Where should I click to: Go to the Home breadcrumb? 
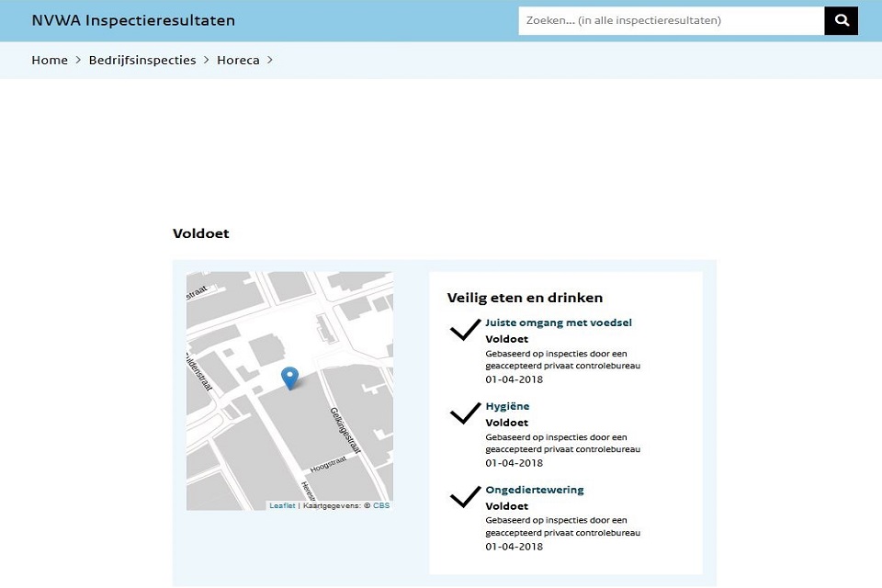coord(50,61)
